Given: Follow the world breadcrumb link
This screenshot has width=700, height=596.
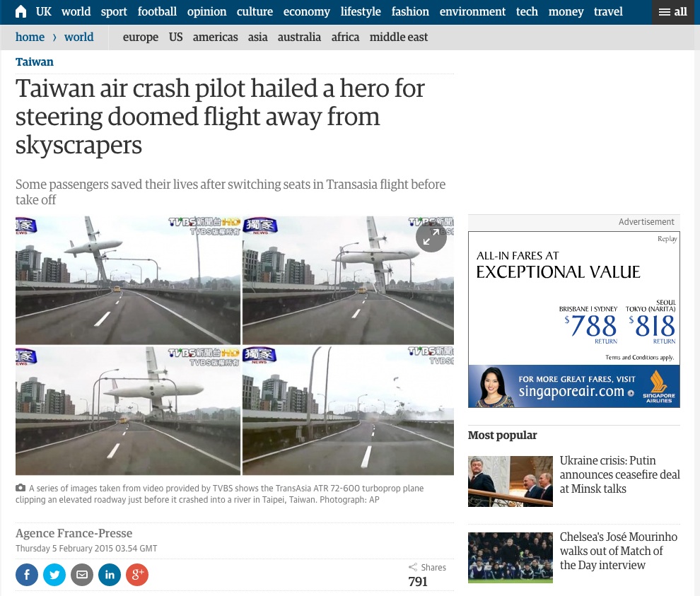Looking at the screenshot, I should pyautogui.click(x=79, y=37).
